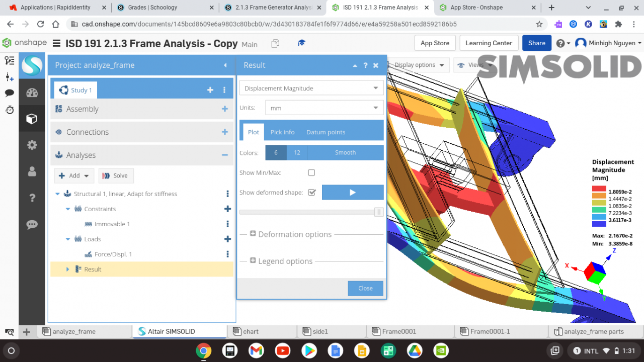Collapse the Constraints tree node
This screenshot has height=362, width=644.
[x=68, y=209]
